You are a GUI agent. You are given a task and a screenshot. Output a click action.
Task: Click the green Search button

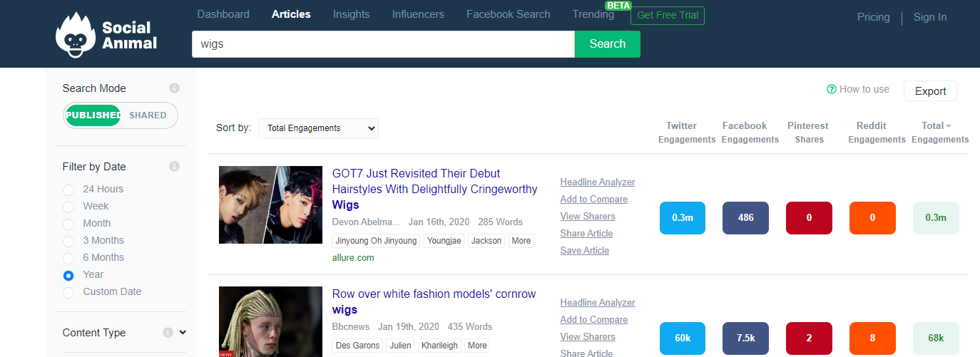608,44
